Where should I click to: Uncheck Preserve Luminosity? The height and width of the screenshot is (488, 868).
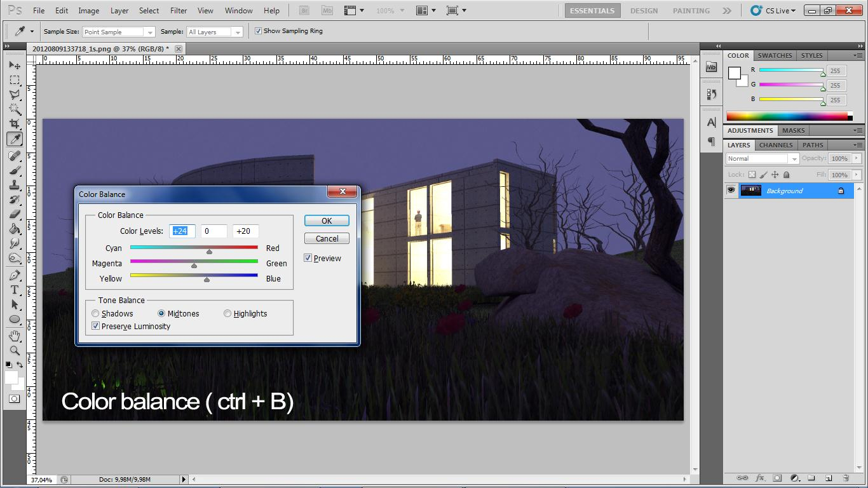(95, 326)
